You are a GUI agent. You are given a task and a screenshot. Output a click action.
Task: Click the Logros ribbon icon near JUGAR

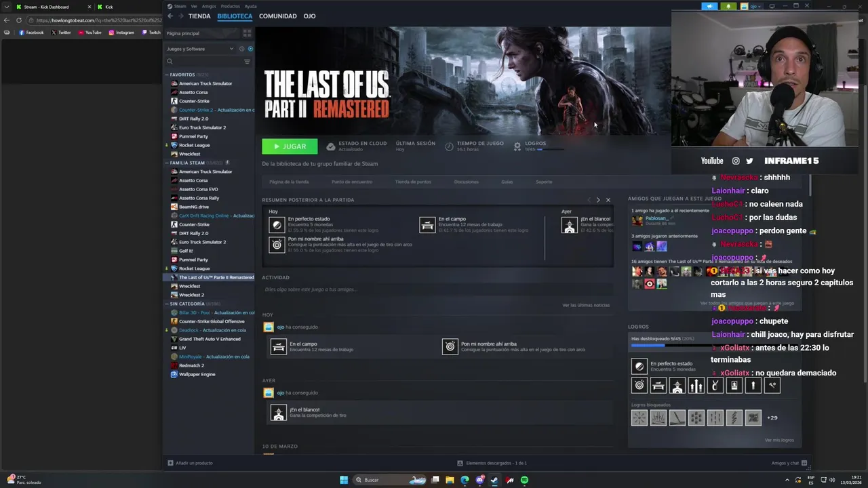pos(517,146)
